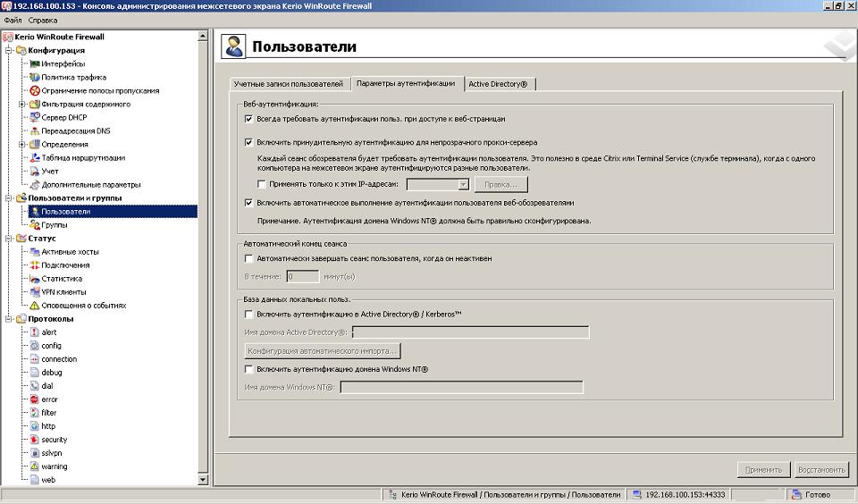The width and height of the screenshot is (858, 504).
Task: Switch to Учетные записи пользователей tab
Action: (289, 84)
